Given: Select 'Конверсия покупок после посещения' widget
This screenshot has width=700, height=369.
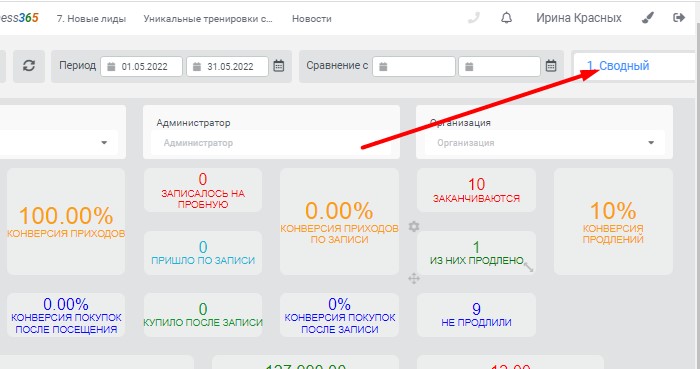Looking at the screenshot, I should click(66, 315).
